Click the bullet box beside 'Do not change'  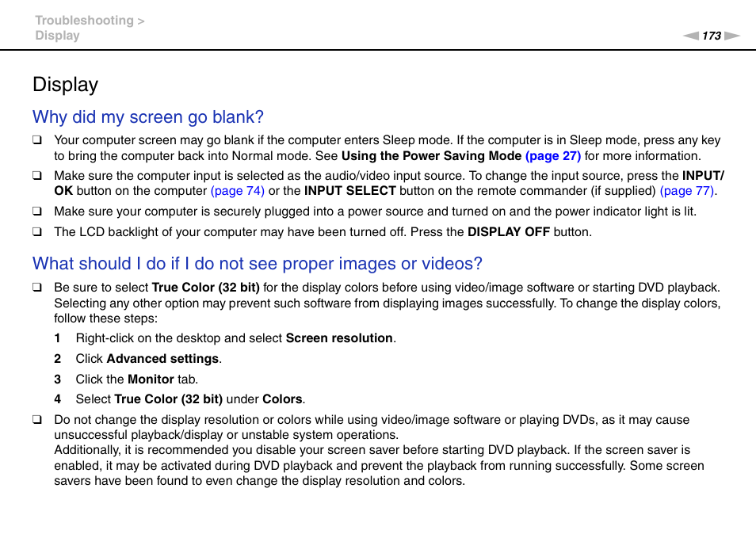[37, 420]
